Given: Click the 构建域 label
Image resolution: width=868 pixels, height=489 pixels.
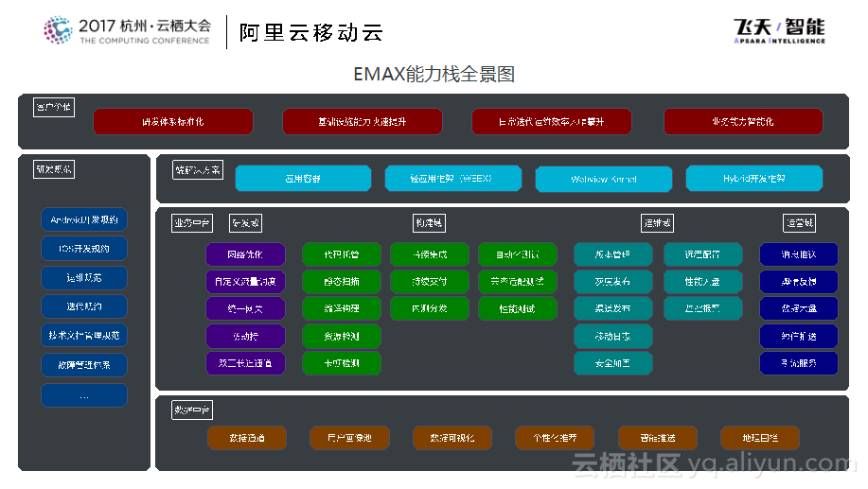Looking at the screenshot, I should 430,223.
